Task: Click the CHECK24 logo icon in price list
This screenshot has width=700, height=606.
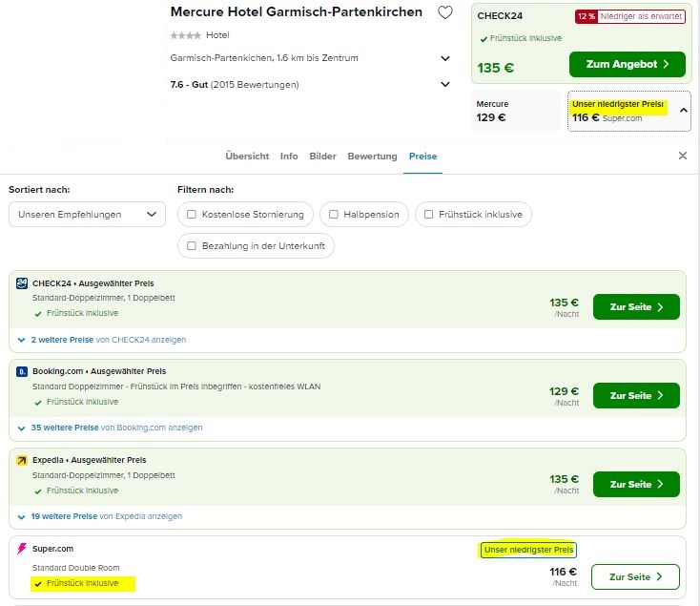Action: coord(21,283)
